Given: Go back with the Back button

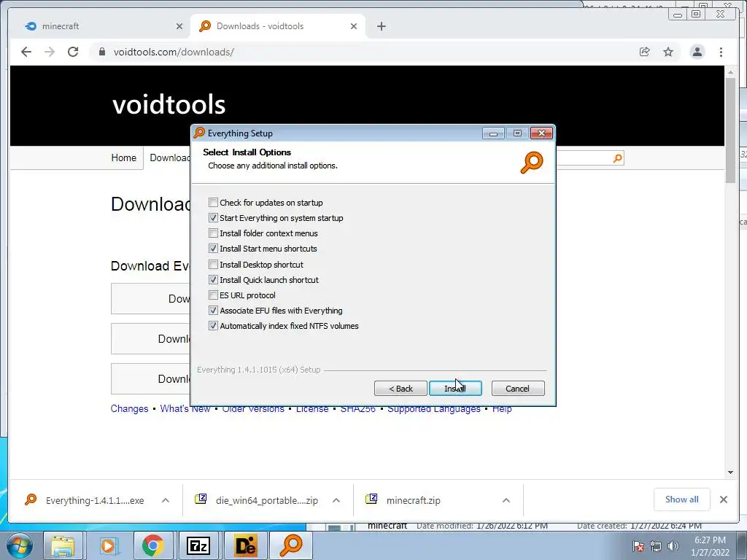Looking at the screenshot, I should tap(400, 389).
